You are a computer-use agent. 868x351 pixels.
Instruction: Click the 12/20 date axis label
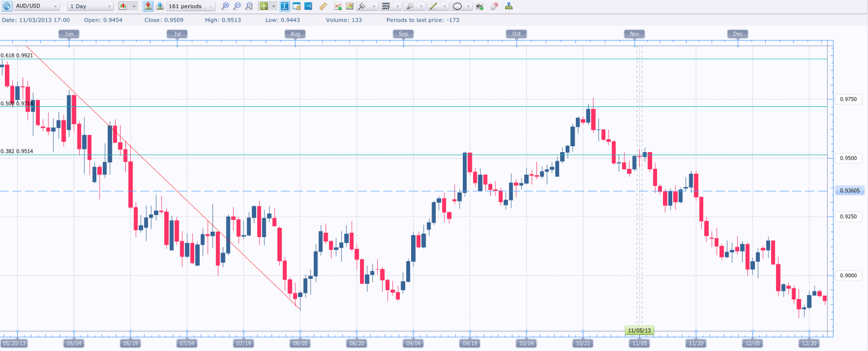pos(809,343)
